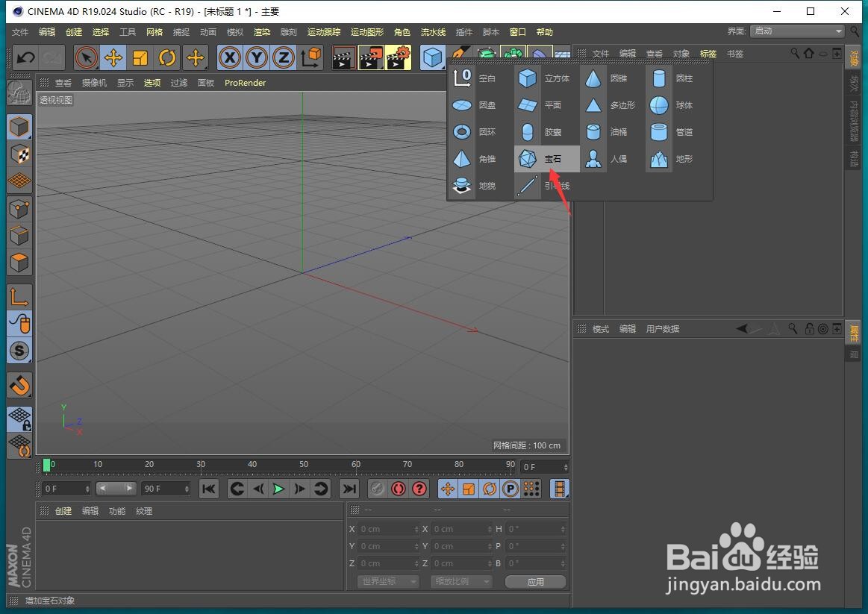Open viewport 显示 display menu

(x=125, y=83)
